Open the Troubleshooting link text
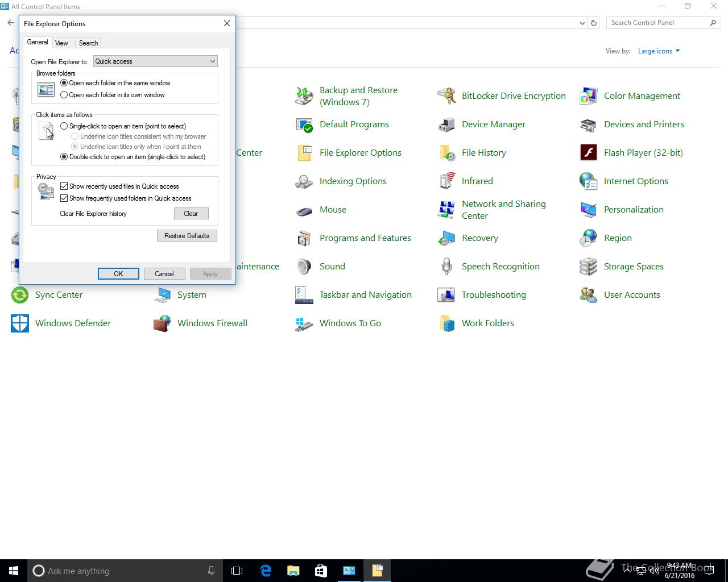The image size is (728, 582). (494, 295)
